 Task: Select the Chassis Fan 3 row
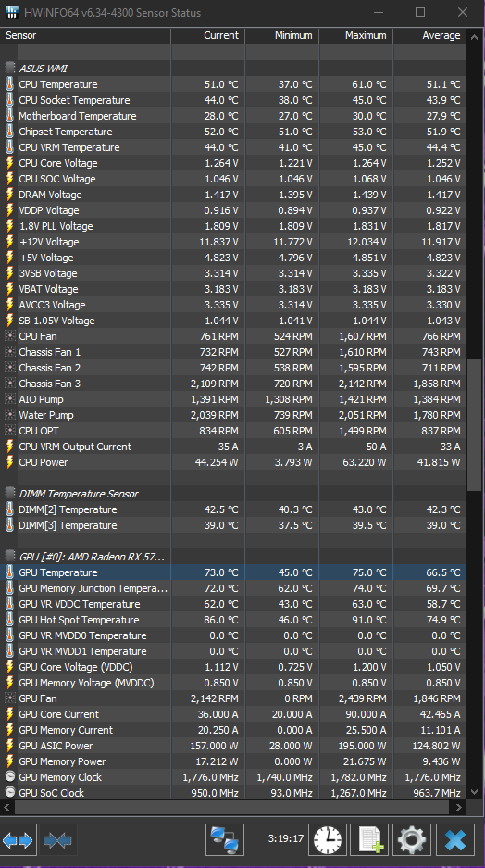(233, 384)
